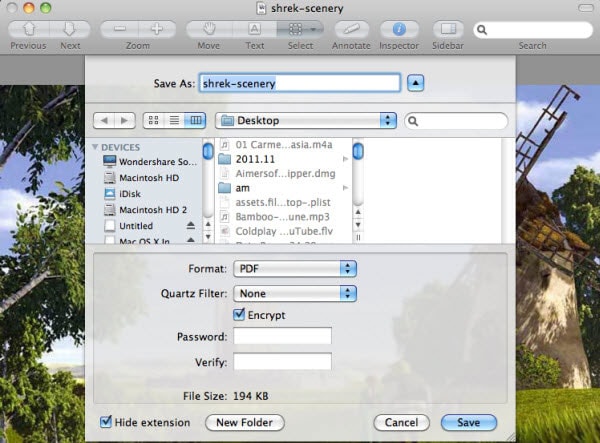
Task: Go to the Previous page
Action: point(29,29)
